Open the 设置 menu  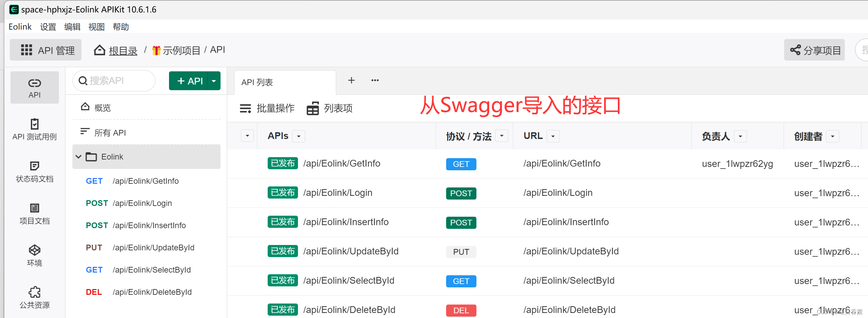[x=48, y=27]
